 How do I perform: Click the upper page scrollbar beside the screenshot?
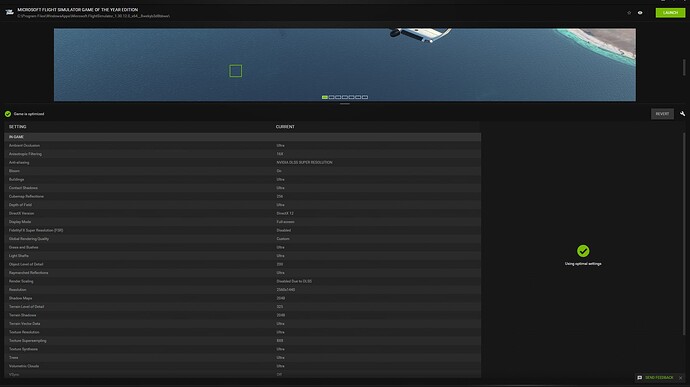point(684,67)
